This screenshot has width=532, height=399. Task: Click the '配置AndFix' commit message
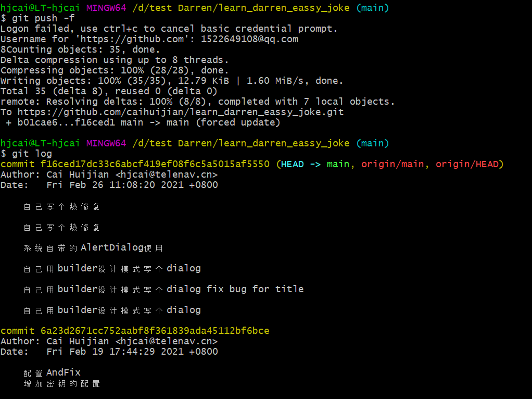point(52,373)
